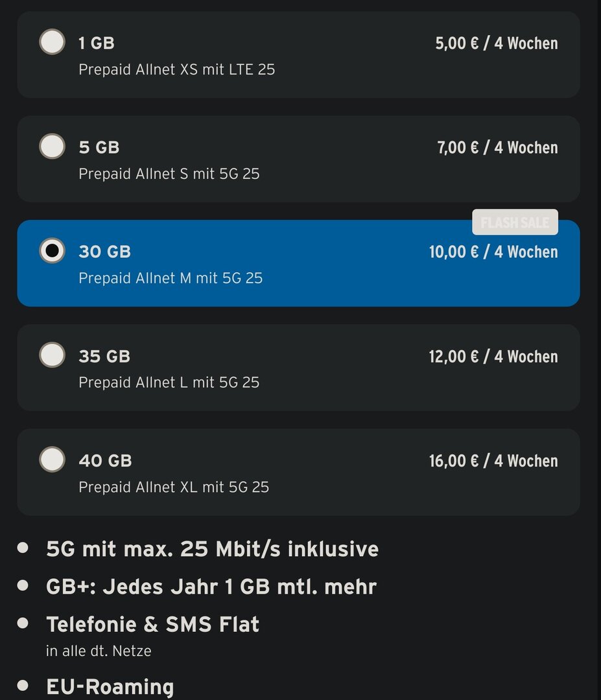The width and height of the screenshot is (601, 700).
Task: Pick the 40 GB radio button
Action: point(52,460)
